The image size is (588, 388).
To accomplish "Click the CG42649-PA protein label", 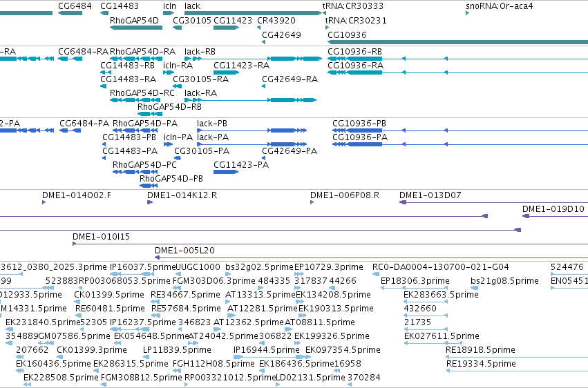I will (290, 151).
